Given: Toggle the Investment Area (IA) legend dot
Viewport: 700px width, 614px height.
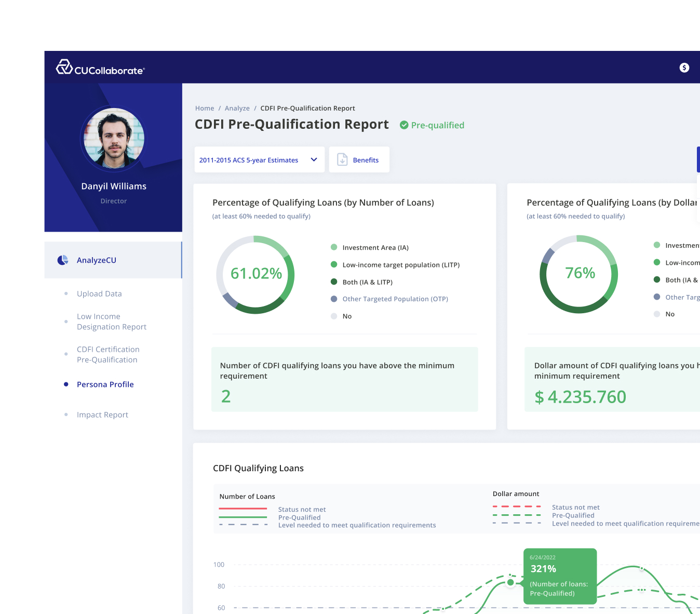Looking at the screenshot, I should pyautogui.click(x=334, y=247).
